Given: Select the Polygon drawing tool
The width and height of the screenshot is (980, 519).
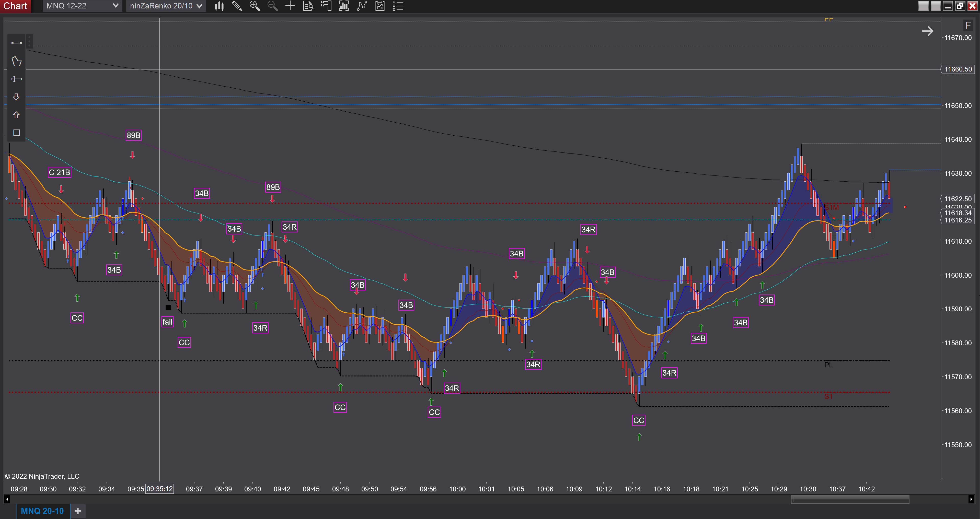Looking at the screenshot, I should pos(16,61).
